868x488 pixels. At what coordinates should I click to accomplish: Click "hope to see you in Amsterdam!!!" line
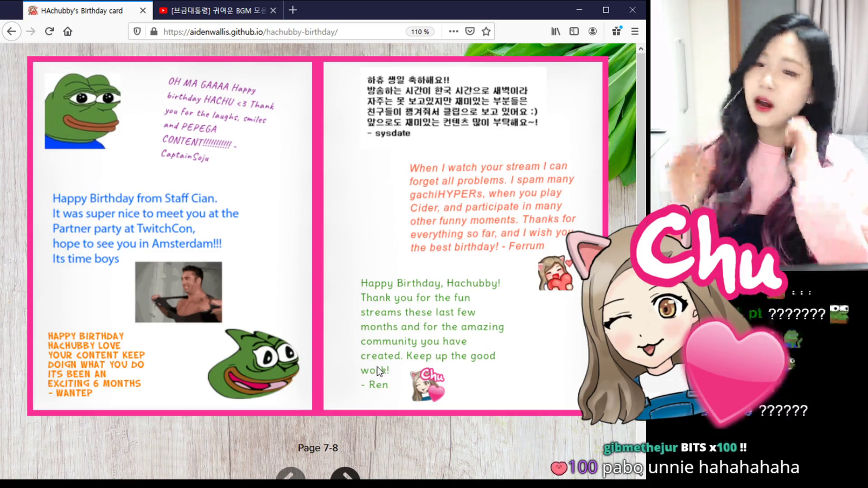[x=137, y=244]
